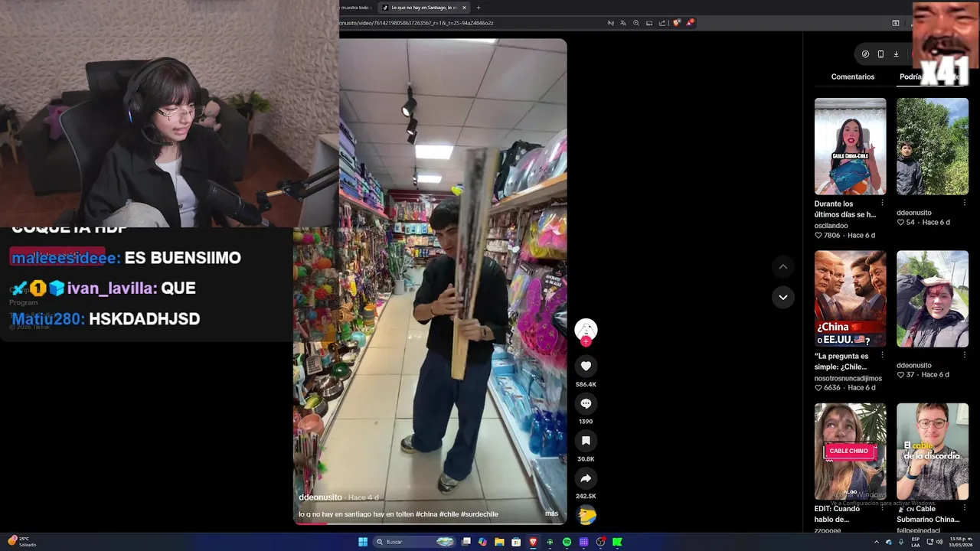Viewport: 980px width, 551px height.
Task: Open volume control in system tray
Action: (939, 542)
